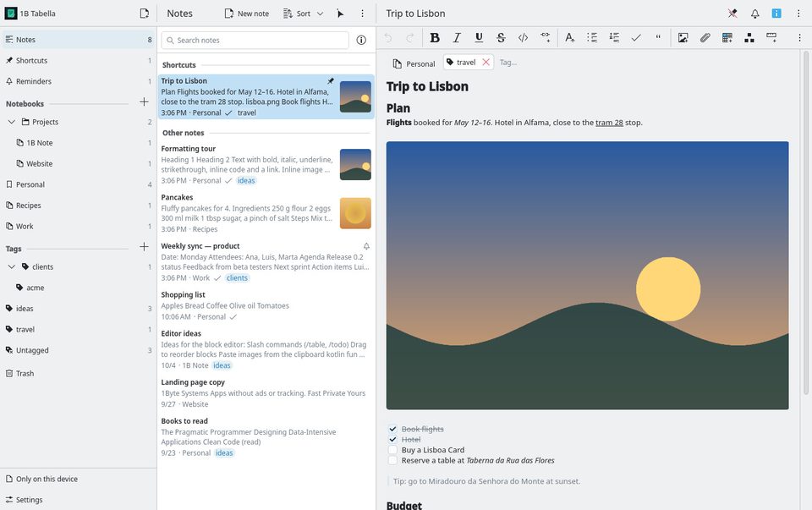Insert an image into the note
This screenshot has height=510, width=812.
[683, 38]
